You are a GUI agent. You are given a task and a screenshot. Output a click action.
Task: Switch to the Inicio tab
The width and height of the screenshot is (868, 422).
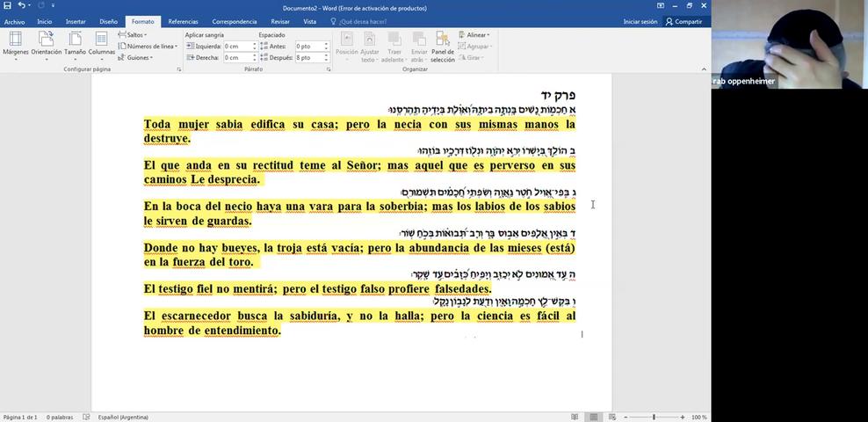[44, 22]
